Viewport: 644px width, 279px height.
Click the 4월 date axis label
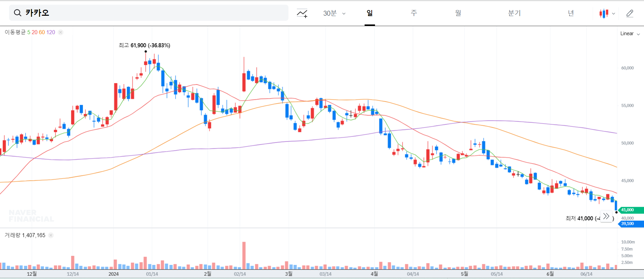pos(374,274)
